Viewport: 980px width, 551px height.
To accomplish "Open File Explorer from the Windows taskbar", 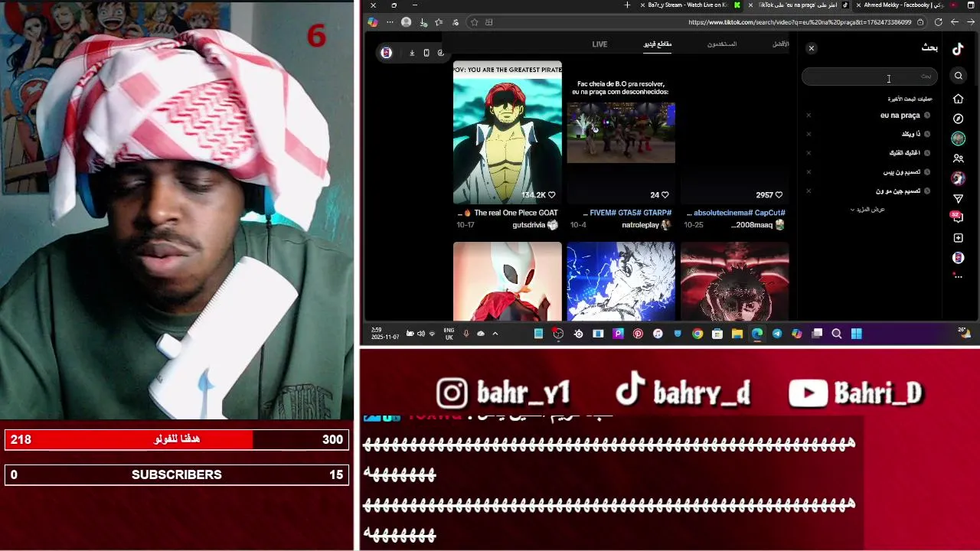I will (737, 334).
